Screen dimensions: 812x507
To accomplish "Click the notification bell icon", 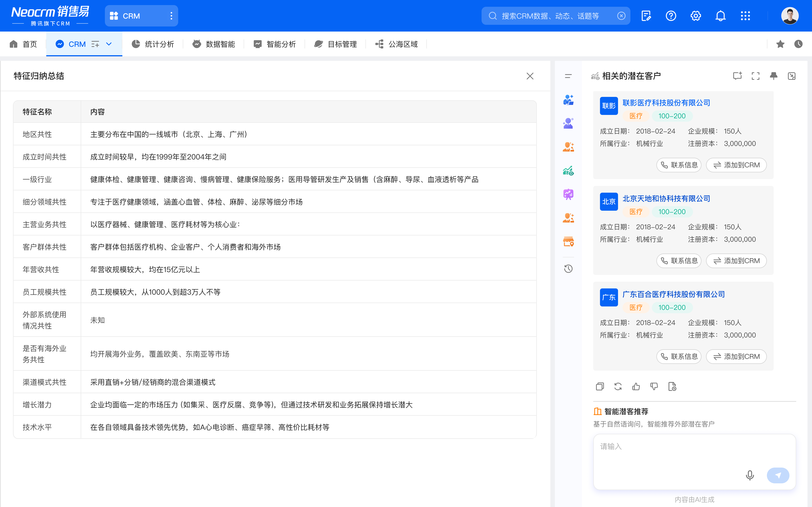I will click(720, 16).
